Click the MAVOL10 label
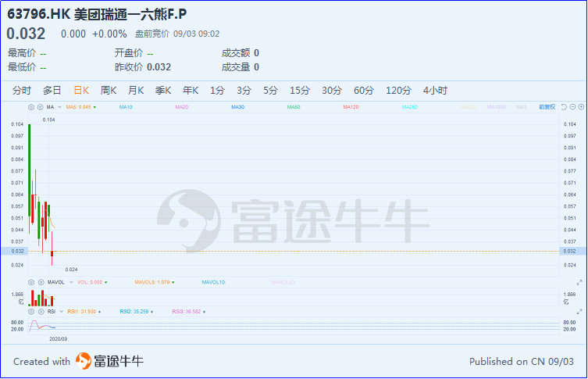 [213, 282]
